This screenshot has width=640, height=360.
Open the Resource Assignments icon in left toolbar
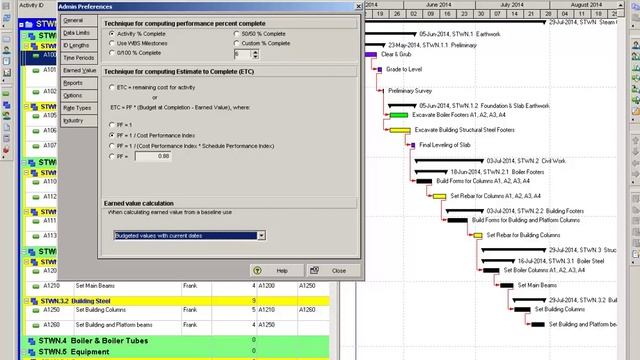tap(6, 116)
